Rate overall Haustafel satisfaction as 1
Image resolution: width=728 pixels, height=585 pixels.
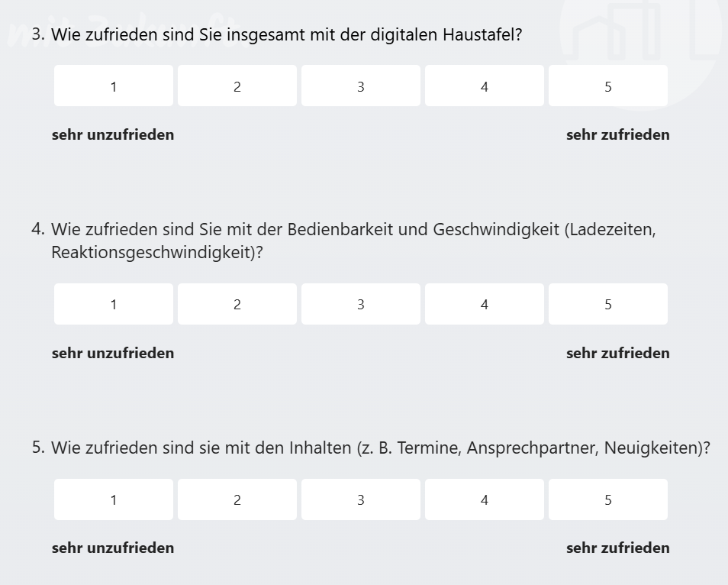point(114,86)
